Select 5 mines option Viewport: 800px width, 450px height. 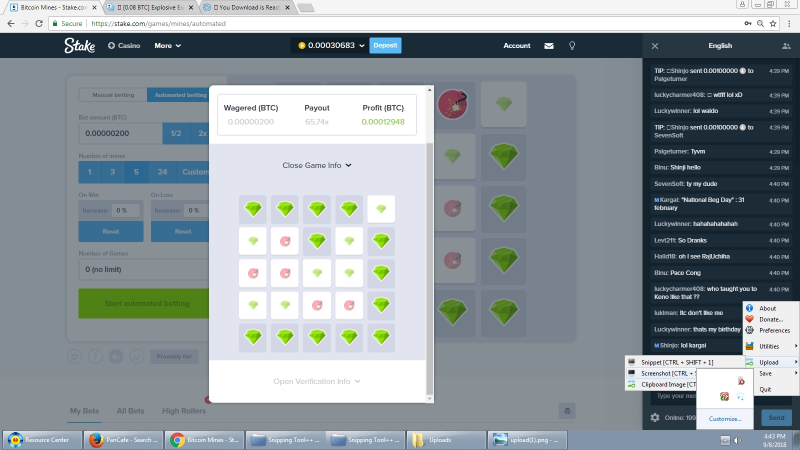pyautogui.click(x=136, y=172)
